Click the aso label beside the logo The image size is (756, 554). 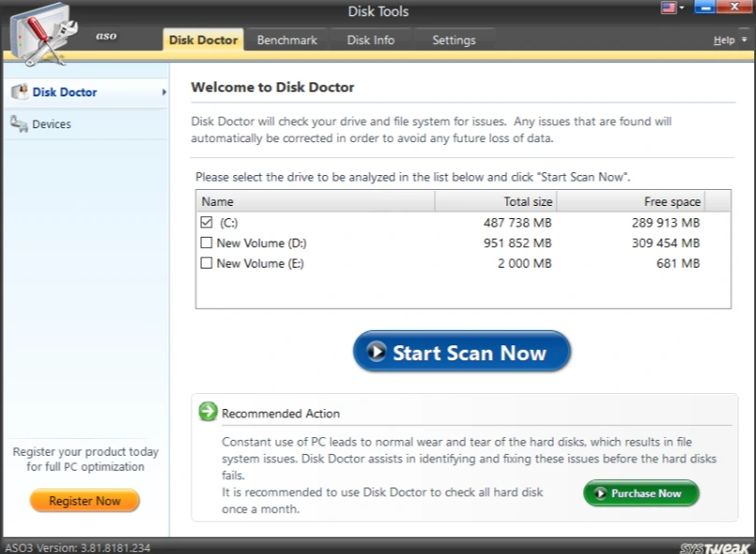106,36
